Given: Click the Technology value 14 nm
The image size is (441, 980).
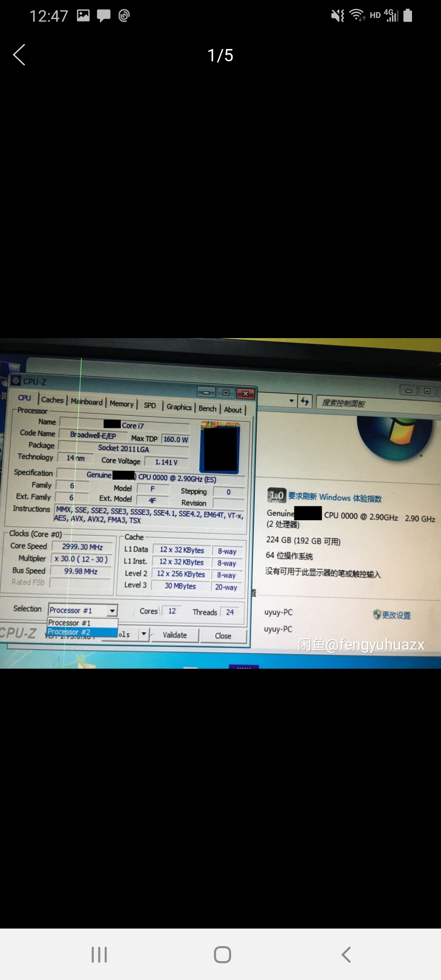Looking at the screenshot, I should pyautogui.click(x=75, y=458).
